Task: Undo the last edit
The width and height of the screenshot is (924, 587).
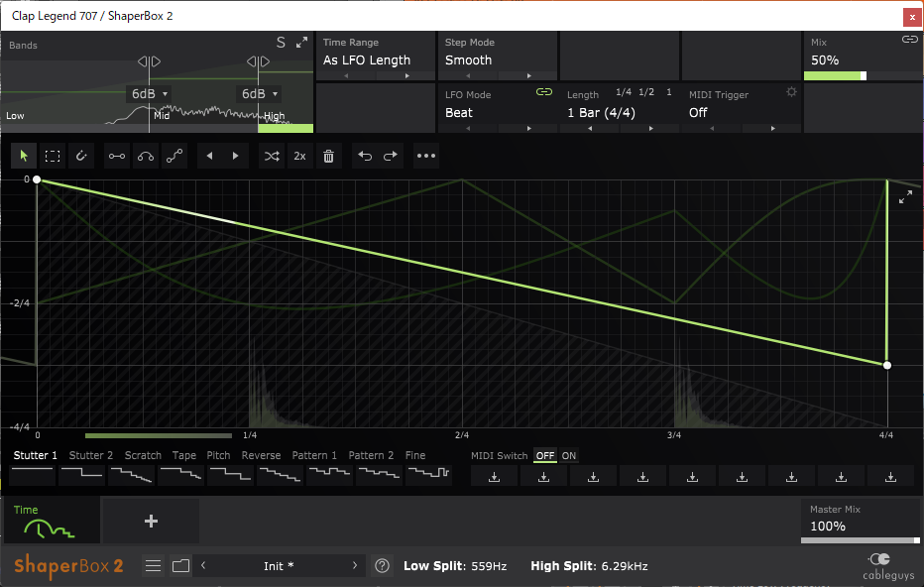Action: pos(365,156)
